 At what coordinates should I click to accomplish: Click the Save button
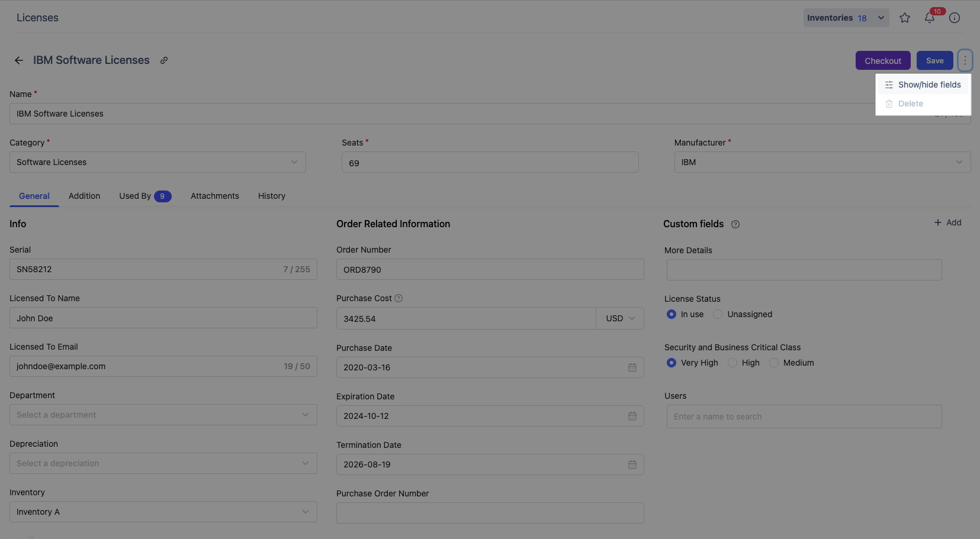click(x=934, y=60)
